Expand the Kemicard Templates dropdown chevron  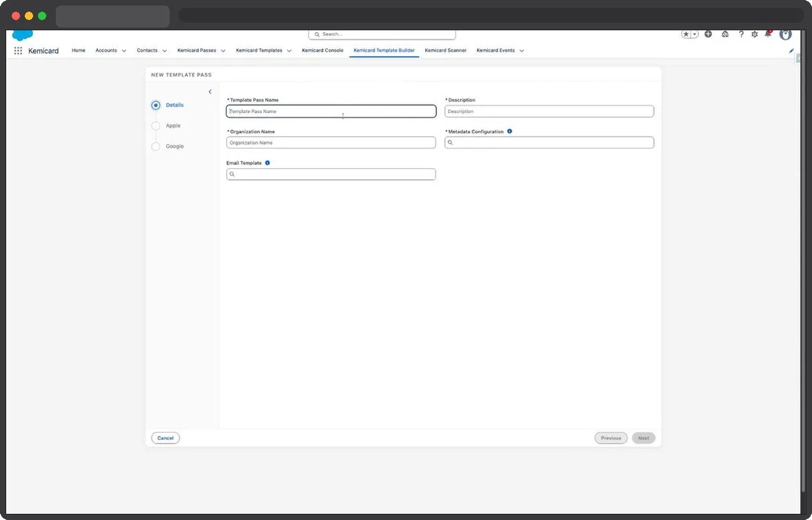click(289, 51)
